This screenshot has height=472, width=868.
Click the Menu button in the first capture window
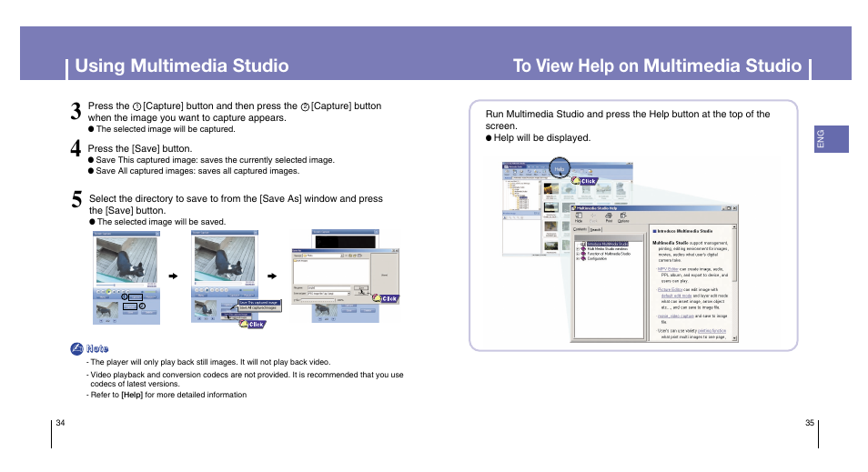click(x=103, y=297)
